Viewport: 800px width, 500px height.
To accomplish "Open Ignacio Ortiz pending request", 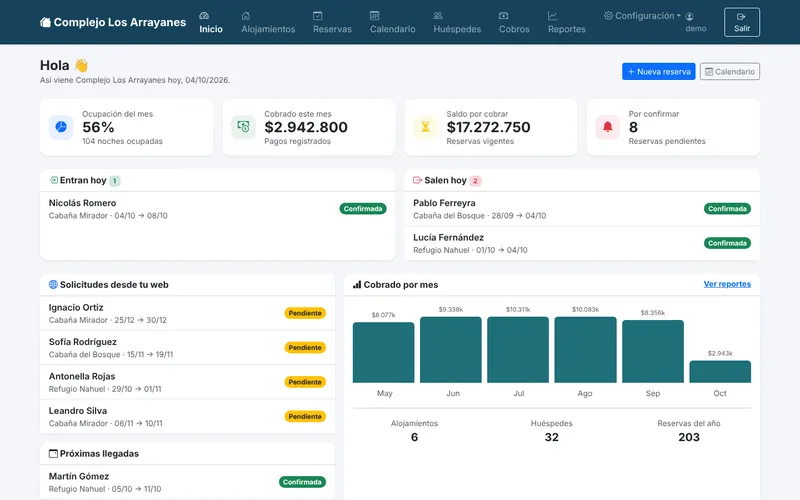I will coord(188,313).
